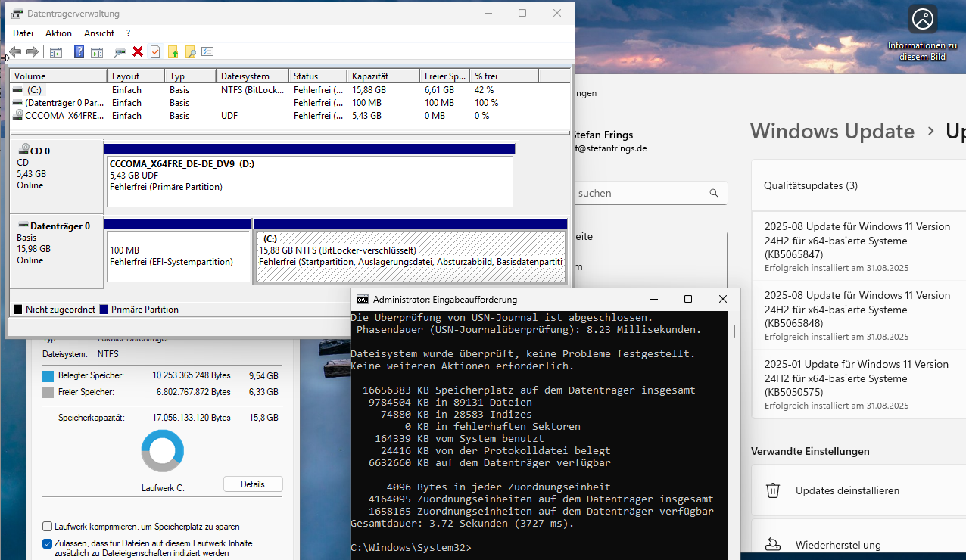
Task: Click the document with checkmark toolbar icon
Action: click(155, 51)
